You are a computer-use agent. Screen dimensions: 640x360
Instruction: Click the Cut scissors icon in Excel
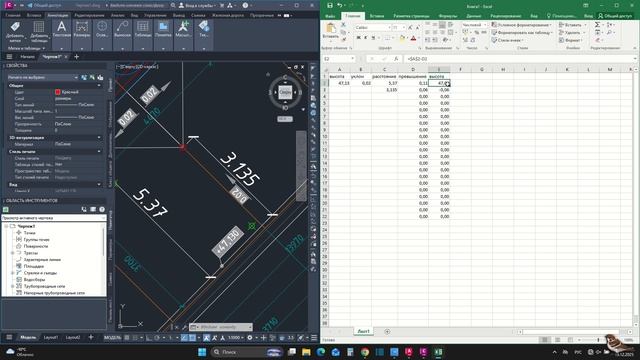pyautogui.click(x=343, y=25)
